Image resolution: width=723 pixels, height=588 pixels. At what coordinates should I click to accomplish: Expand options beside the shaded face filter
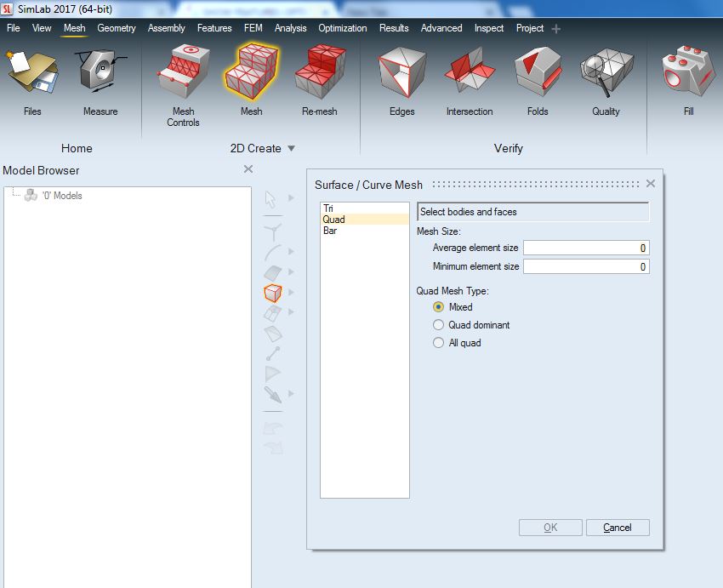tap(291, 271)
